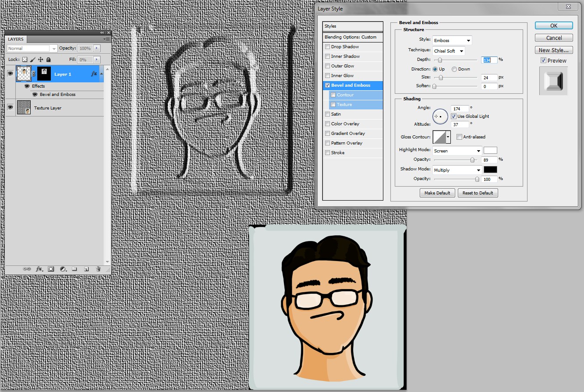Collapse the Layers panel with double arrows
Viewport: 584px width, 392px height.
102,32
